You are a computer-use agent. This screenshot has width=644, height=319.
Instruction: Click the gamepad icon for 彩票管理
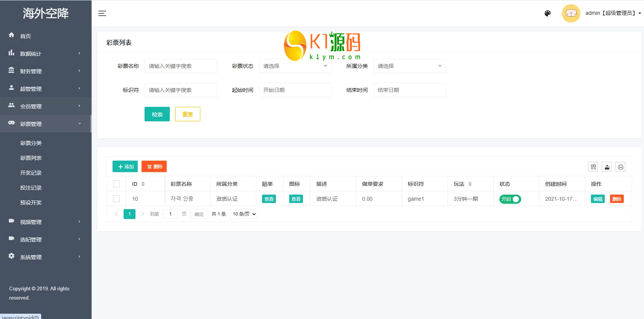click(11, 123)
